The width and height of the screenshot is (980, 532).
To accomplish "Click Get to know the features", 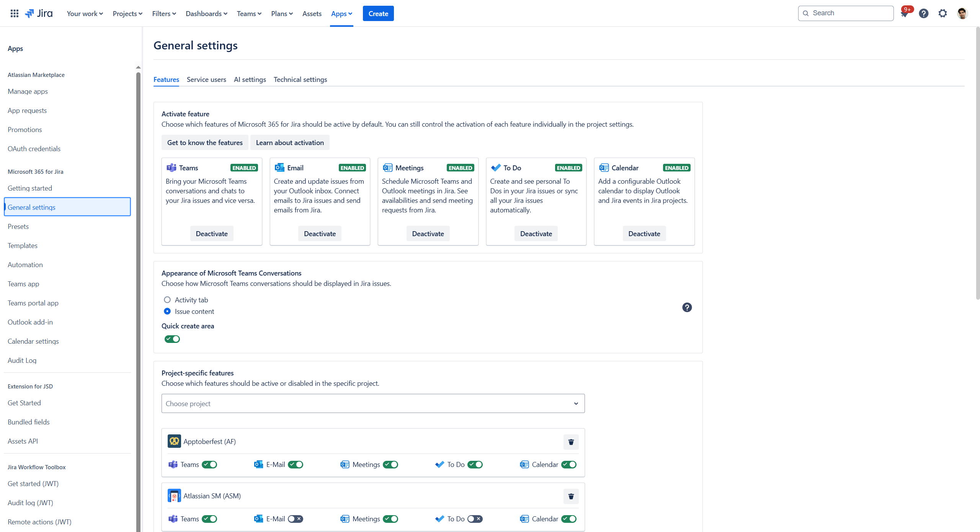I will pyautogui.click(x=205, y=142).
